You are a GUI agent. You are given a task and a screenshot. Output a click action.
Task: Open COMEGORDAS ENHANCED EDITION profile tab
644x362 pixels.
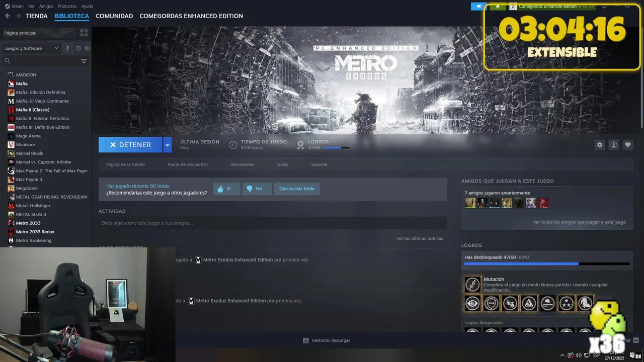[x=191, y=16]
